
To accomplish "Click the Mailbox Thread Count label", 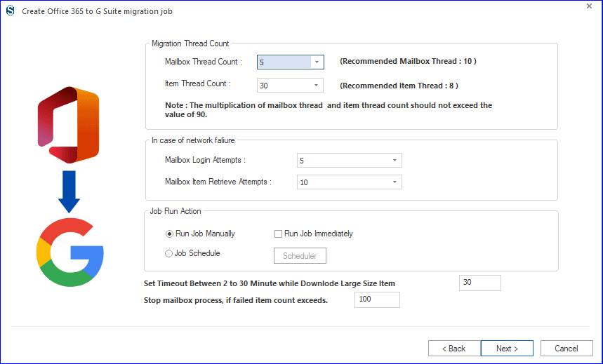I will (204, 62).
